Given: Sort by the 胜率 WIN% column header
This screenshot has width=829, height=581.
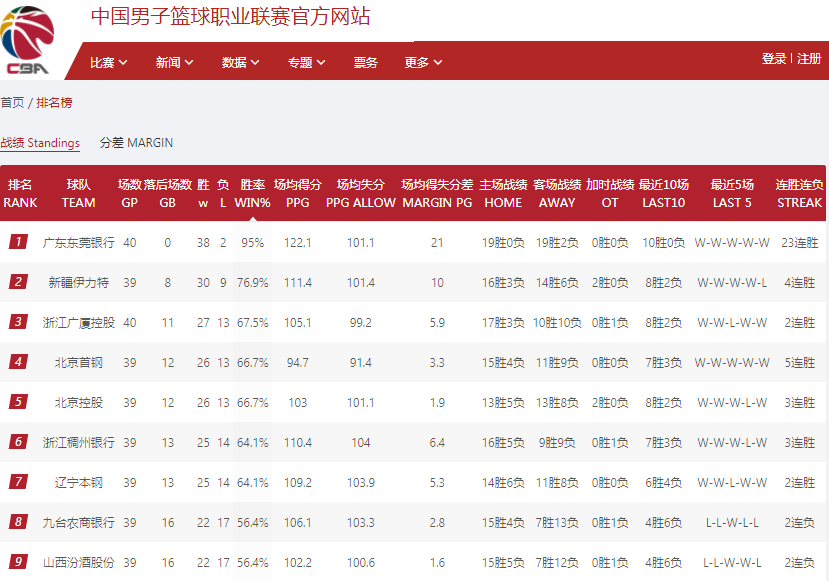Looking at the screenshot, I should [x=253, y=193].
